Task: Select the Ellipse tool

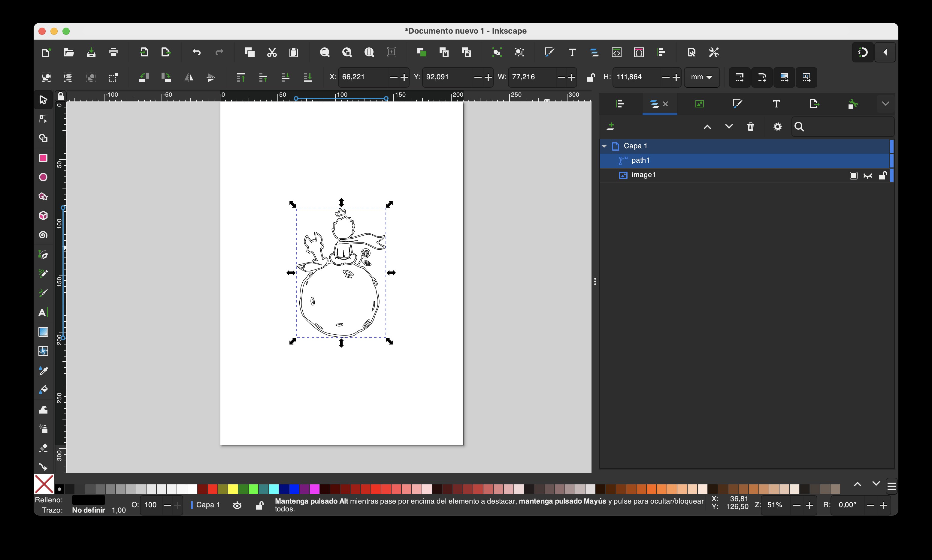Action: (43, 177)
